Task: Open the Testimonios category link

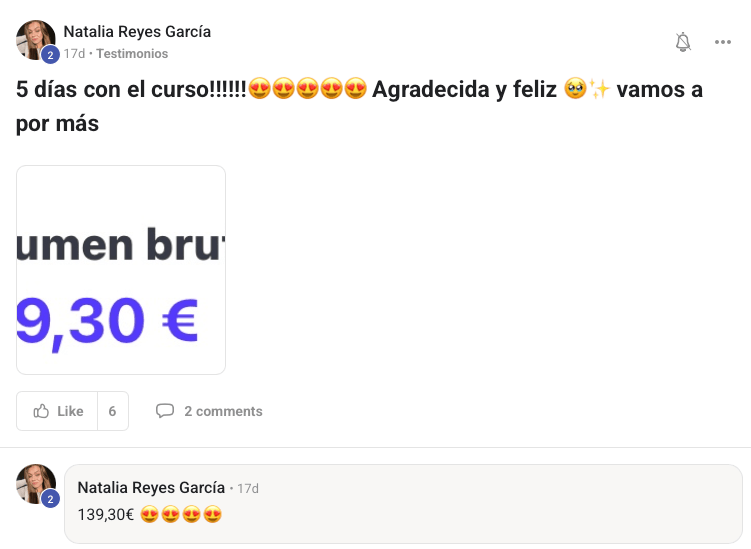Action: [132, 54]
